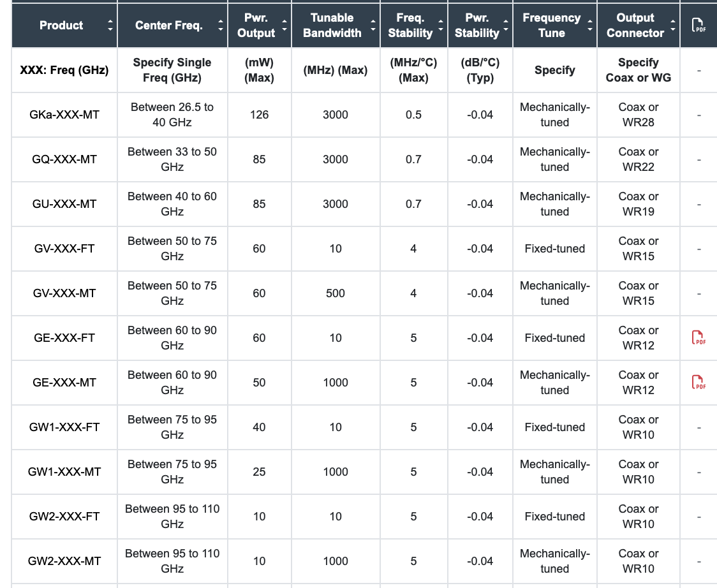Viewport: 717px width, 588px height.
Task: Open the PDF datasheet for GE-XXX-FT
Action: point(699,338)
